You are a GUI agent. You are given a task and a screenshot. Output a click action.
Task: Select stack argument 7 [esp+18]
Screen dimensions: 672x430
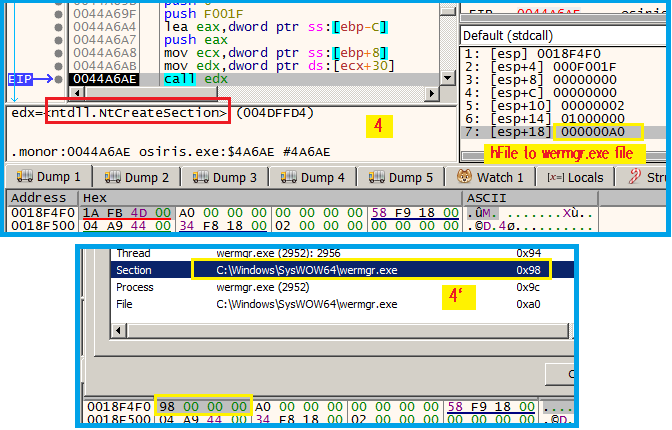[560, 132]
